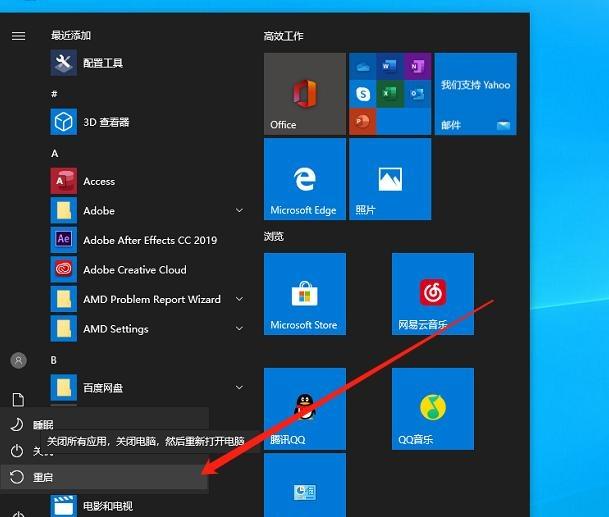Screen dimensions: 609x517
Task: Open AMD Problem Report Wizard folder icon
Action: [64, 299]
